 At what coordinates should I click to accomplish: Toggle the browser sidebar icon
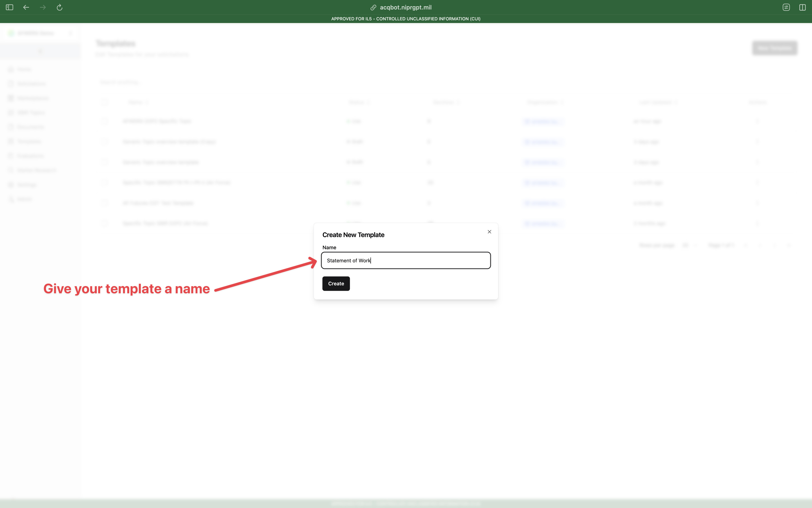coord(9,7)
